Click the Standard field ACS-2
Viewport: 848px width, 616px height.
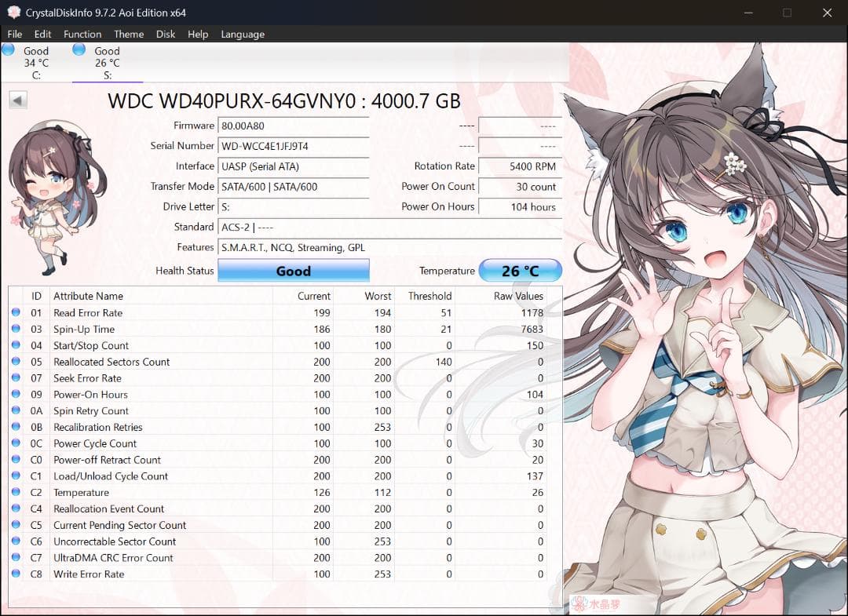click(390, 227)
